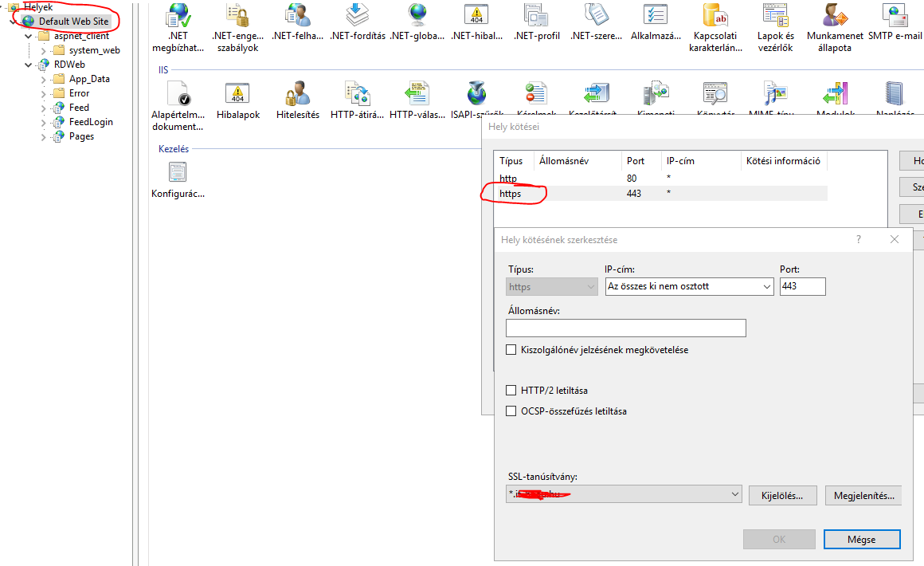Enable Kiszolgálónév jelzésének megkövetelése checkbox

511,349
